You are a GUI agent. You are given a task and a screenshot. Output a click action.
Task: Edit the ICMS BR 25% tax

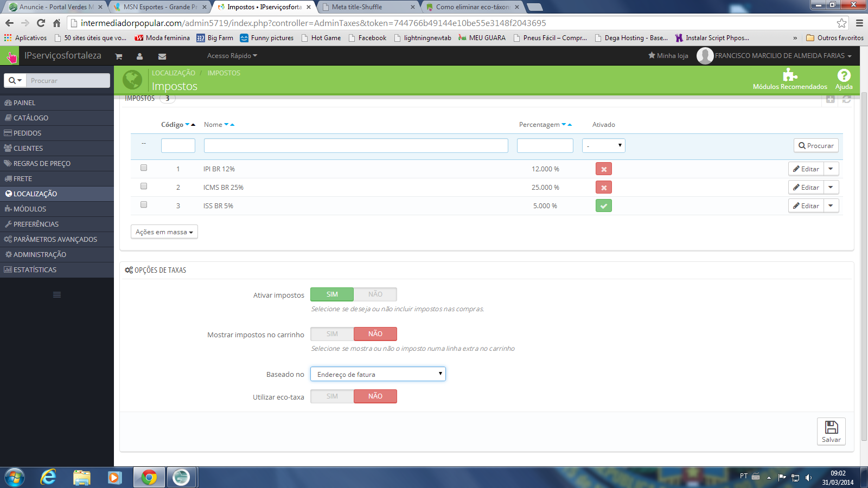(x=806, y=188)
